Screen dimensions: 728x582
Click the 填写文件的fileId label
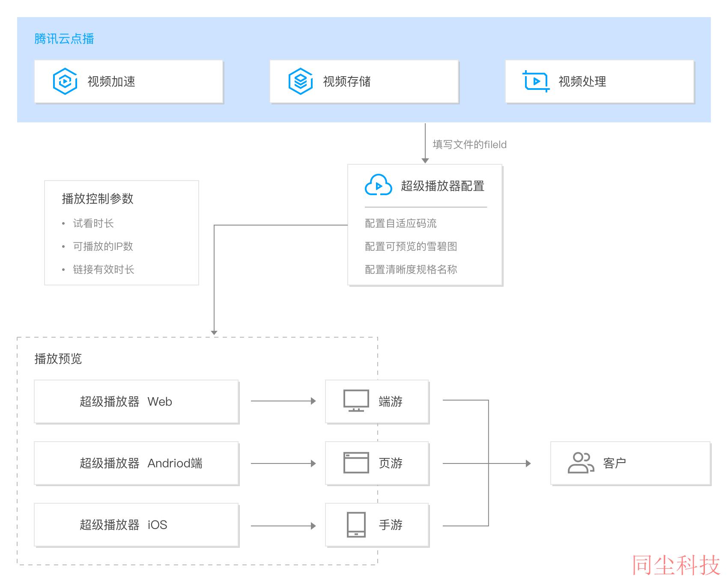pos(470,145)
